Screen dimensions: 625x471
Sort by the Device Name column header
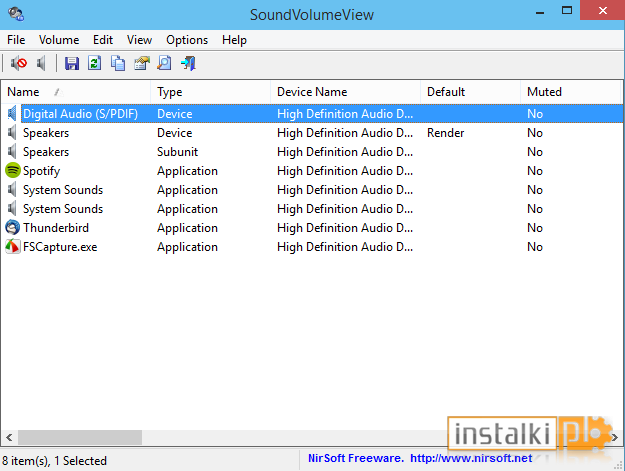pos(345,92)
